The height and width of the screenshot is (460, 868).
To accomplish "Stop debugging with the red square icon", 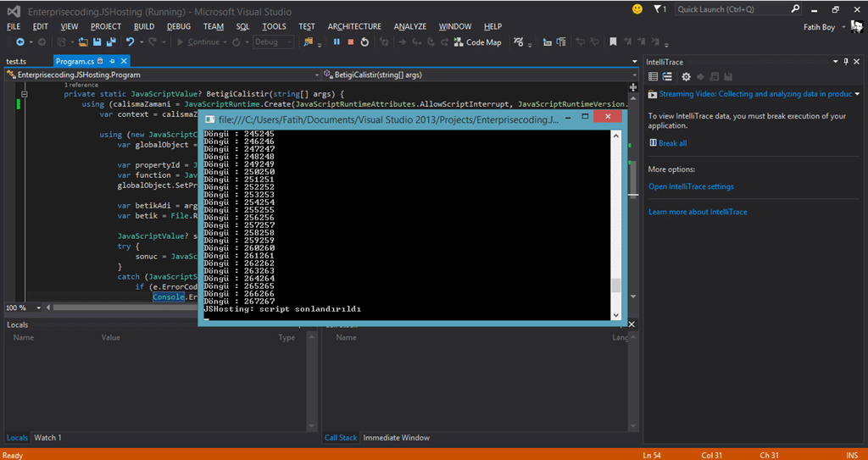I will 350,42.
